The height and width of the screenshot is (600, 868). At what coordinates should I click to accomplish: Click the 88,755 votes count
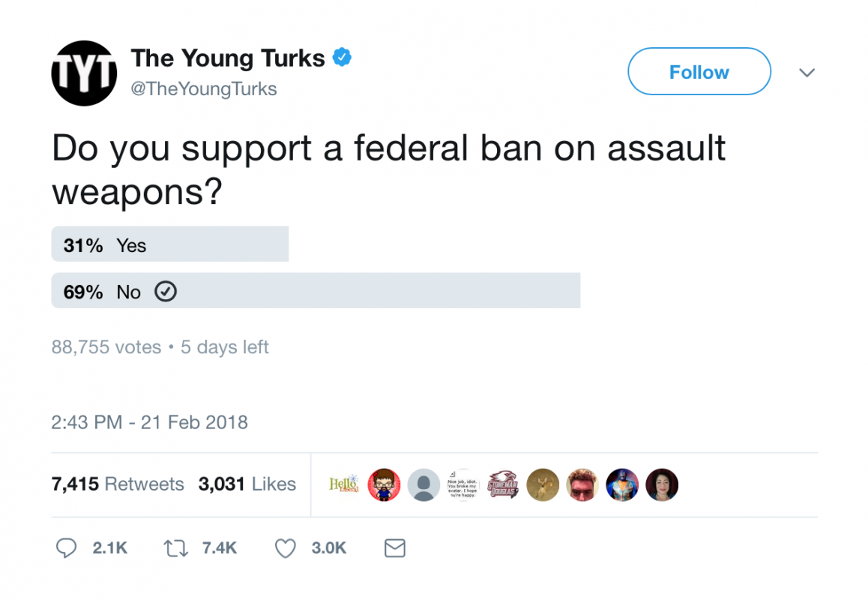coord(106,346)
